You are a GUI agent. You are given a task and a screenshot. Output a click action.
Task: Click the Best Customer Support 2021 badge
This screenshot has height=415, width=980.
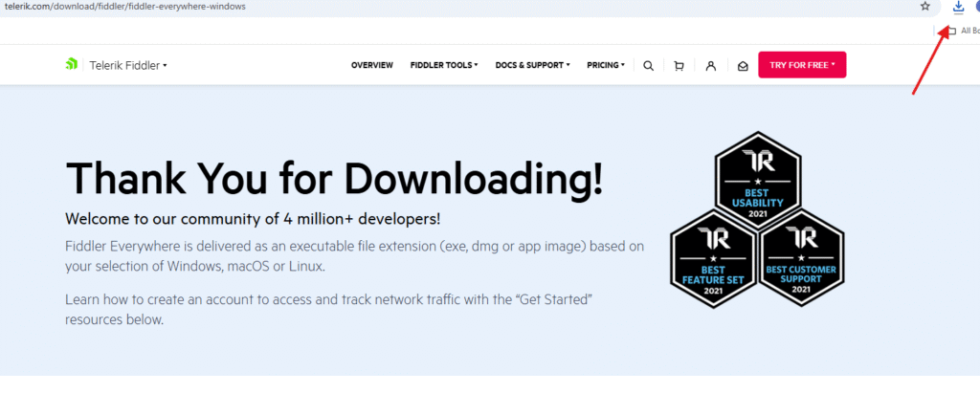[x=800, y=257]
